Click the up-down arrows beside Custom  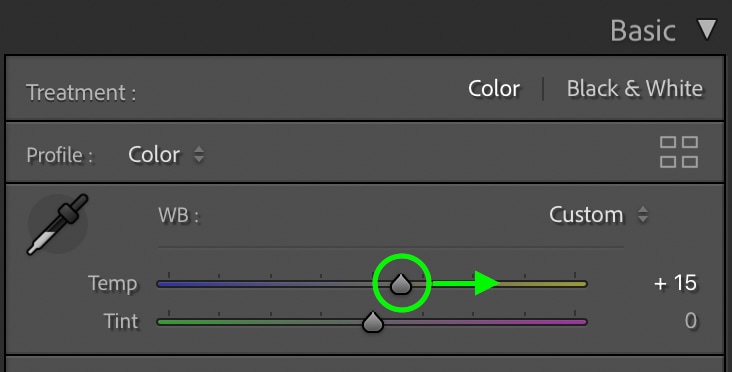click(643, 215)
